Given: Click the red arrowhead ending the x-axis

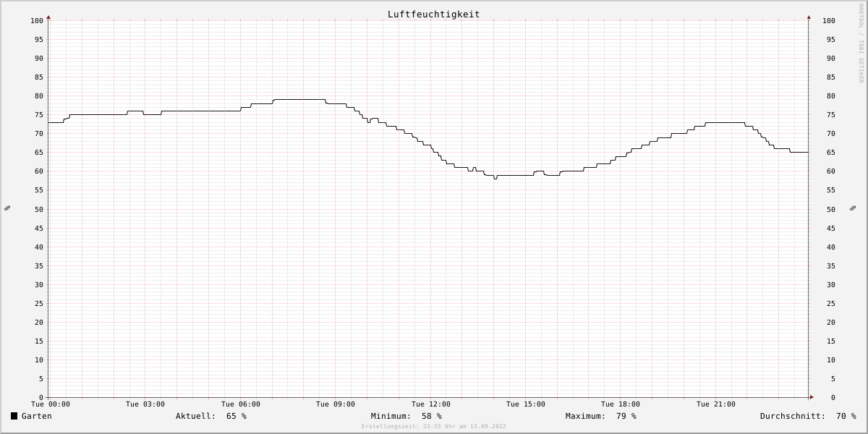Looking at the screenshot, I should pos(812,397).
